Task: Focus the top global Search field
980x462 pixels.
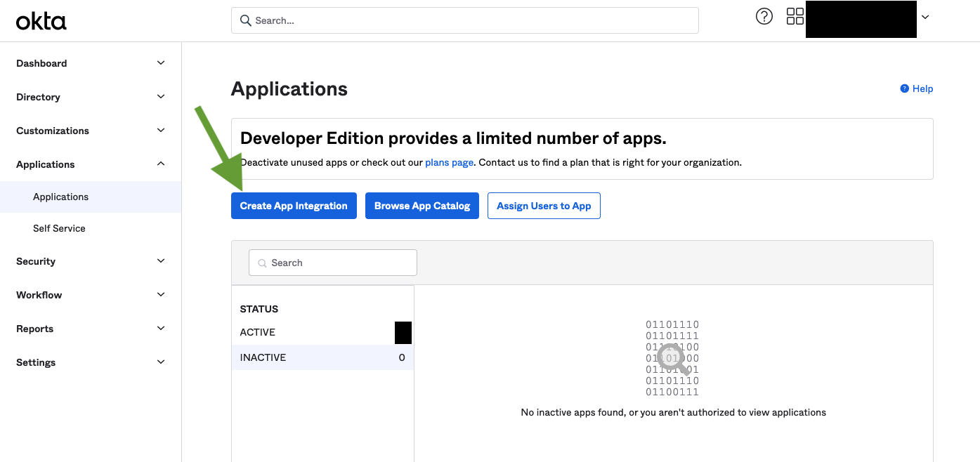Action: [x=465, y=20]
